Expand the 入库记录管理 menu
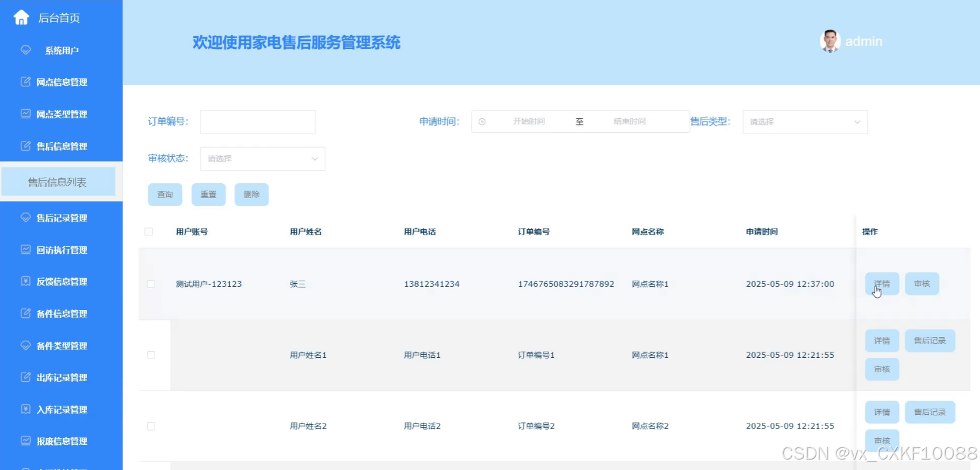The image size is (980, 470). [x=61, y=409]
